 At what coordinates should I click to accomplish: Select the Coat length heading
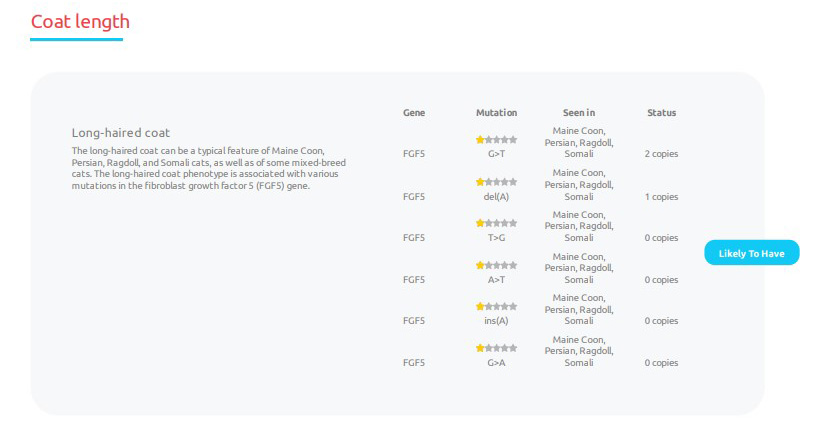pyautogui.click(x=80, y=21)
